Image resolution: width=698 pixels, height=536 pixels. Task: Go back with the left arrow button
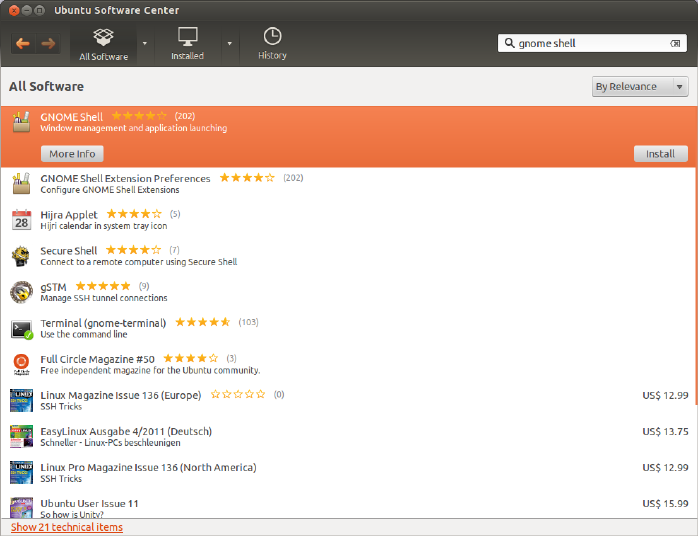(x=23, y=44)
